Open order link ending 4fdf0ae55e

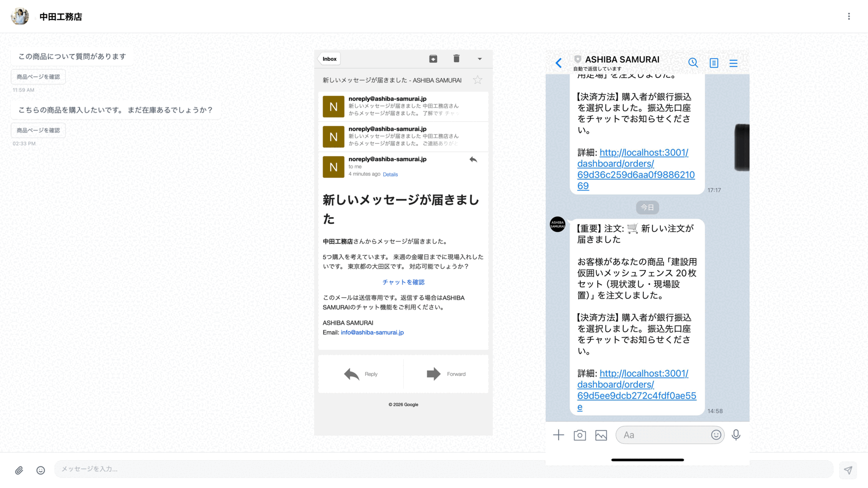(x=637, y=390)
